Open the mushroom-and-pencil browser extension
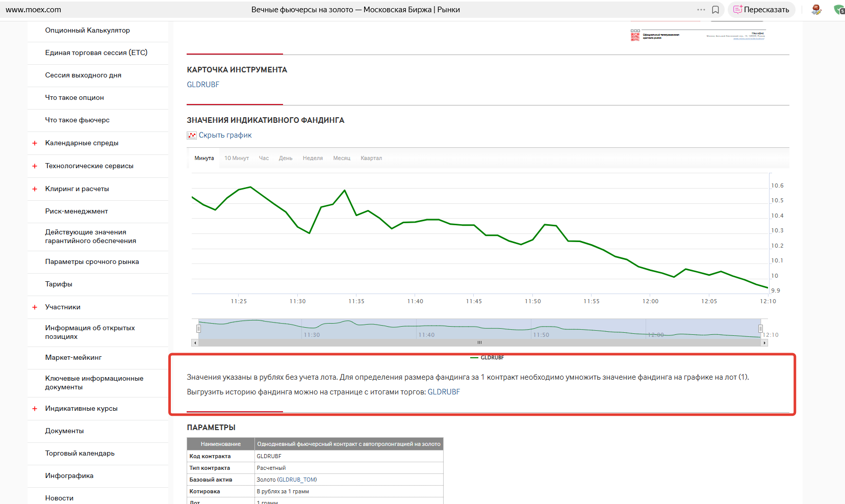The height and width of the screenshot is (504, 845). pyautogui.click(x=816, y=10)
